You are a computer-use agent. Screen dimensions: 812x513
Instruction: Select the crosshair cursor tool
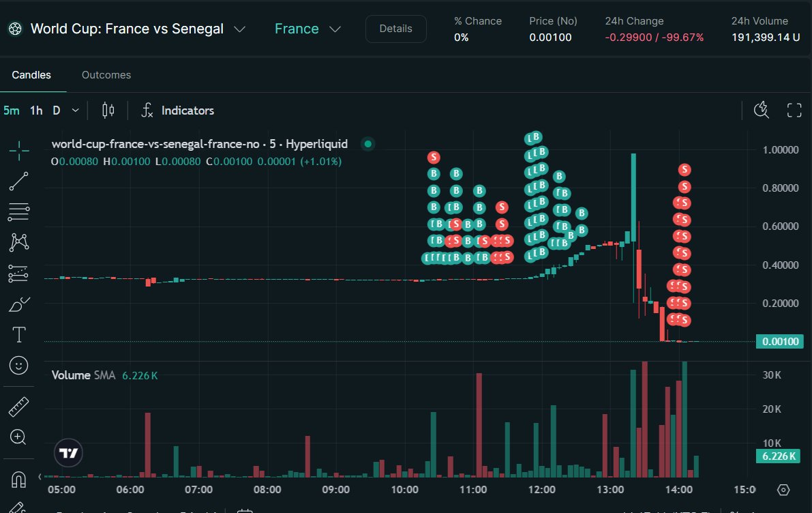18,151
